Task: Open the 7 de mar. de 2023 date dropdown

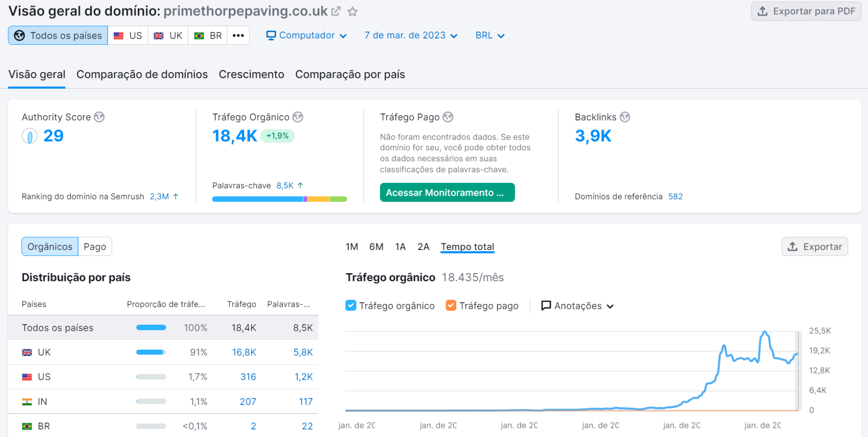Action: (411, 35)
